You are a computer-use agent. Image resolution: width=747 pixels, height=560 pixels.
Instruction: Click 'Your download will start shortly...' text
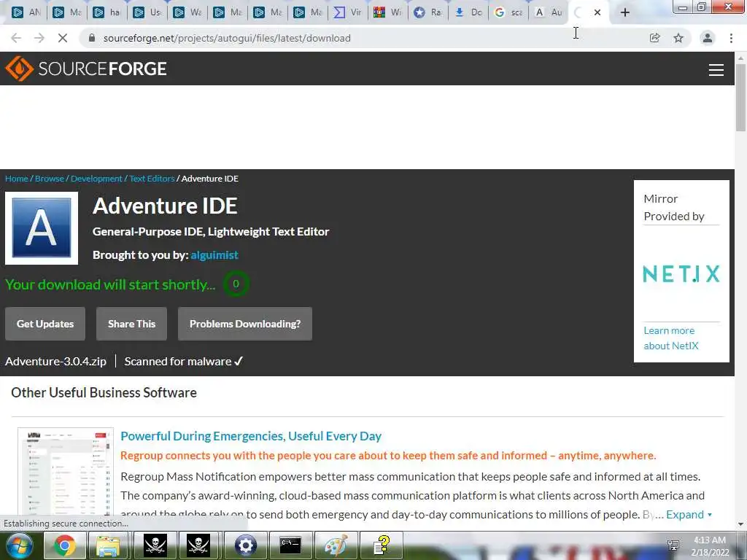[110, 284]
